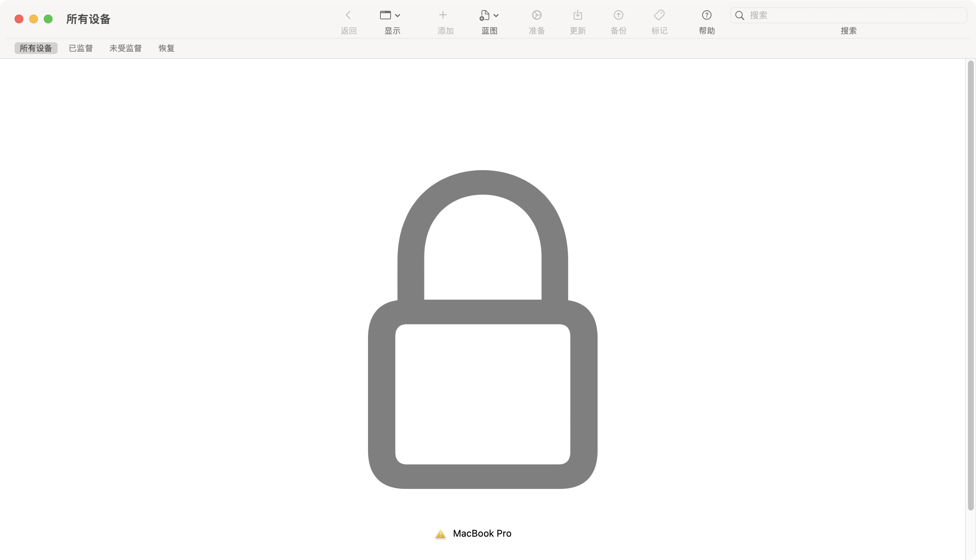Click the 搜索 (Search) text button

[849, 30]
